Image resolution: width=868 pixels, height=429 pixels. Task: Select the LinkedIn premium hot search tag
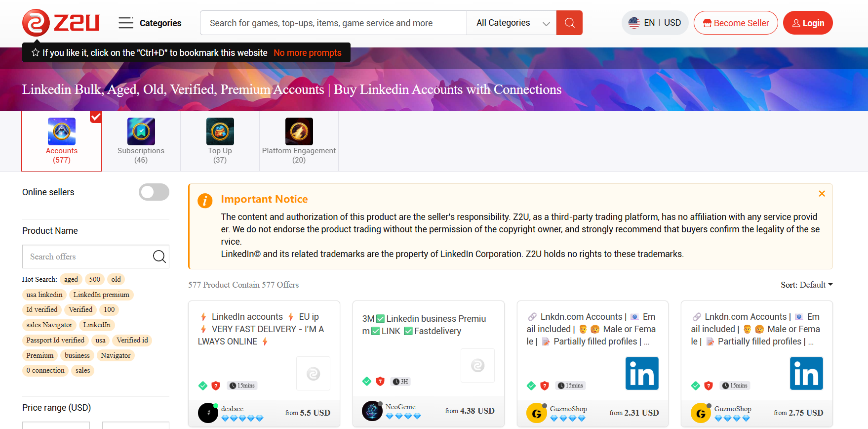(x=101, y=295)
